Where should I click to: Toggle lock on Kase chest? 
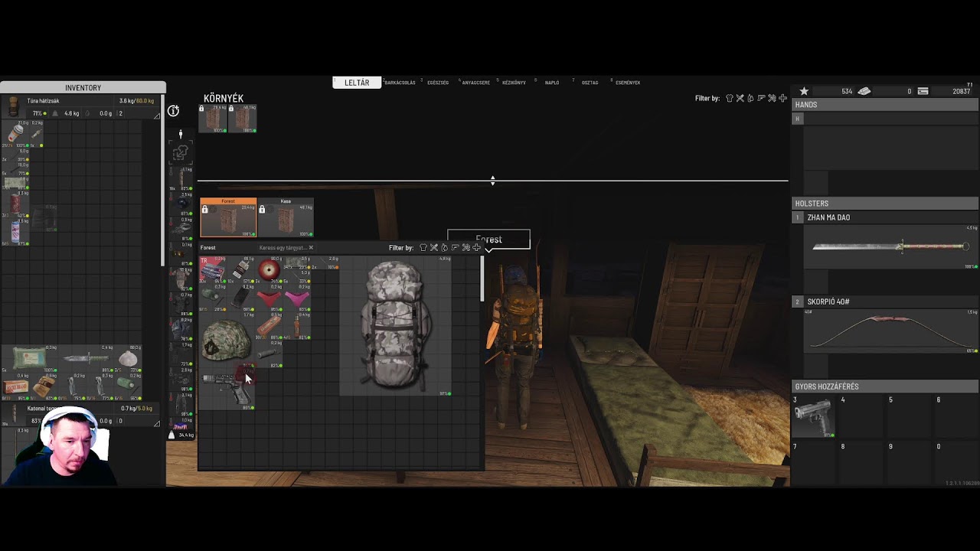click(x=262, y=210)
